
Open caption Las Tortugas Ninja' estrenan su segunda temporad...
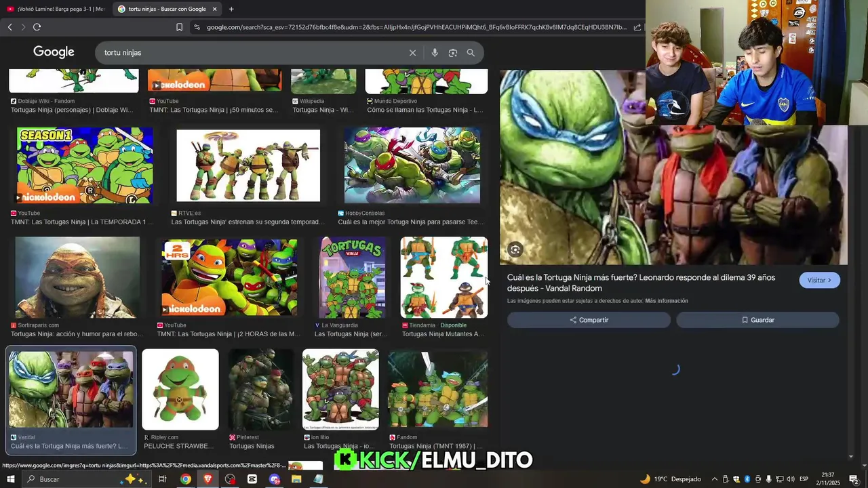click(248, 222)
